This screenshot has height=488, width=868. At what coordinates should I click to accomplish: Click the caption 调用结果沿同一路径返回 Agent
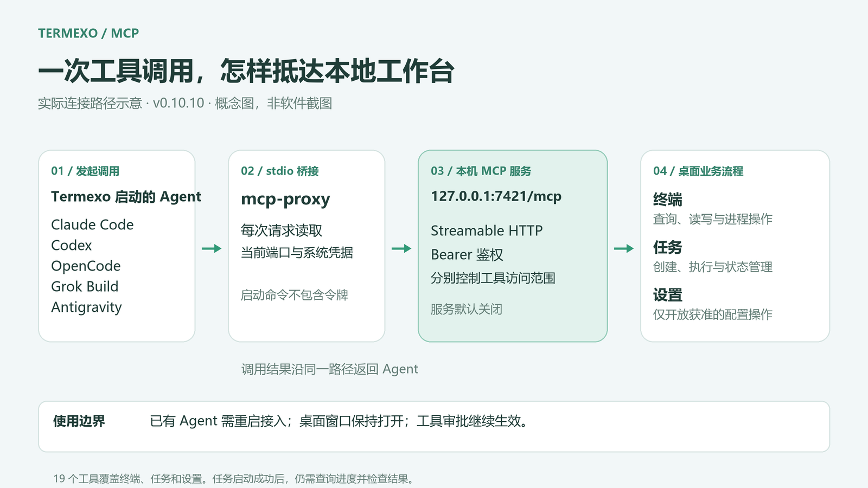click(x=330, y=369)
